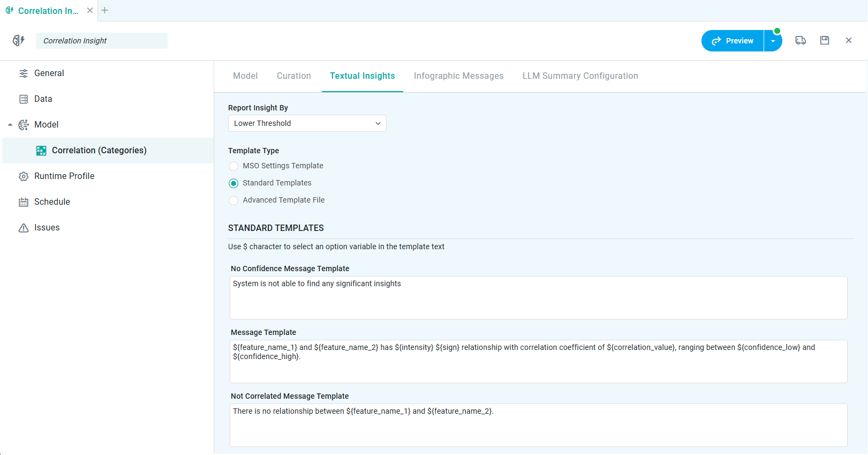Choose Advanced Template File radio option

[233, 200]
